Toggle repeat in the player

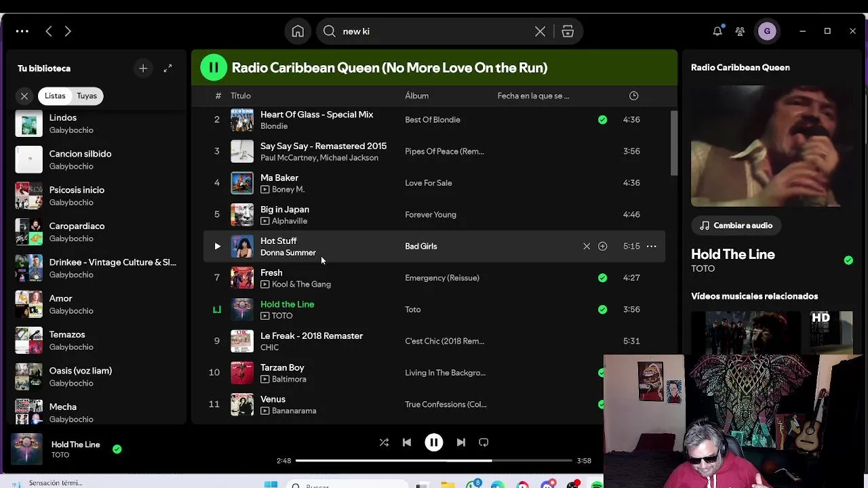point(484,442)
